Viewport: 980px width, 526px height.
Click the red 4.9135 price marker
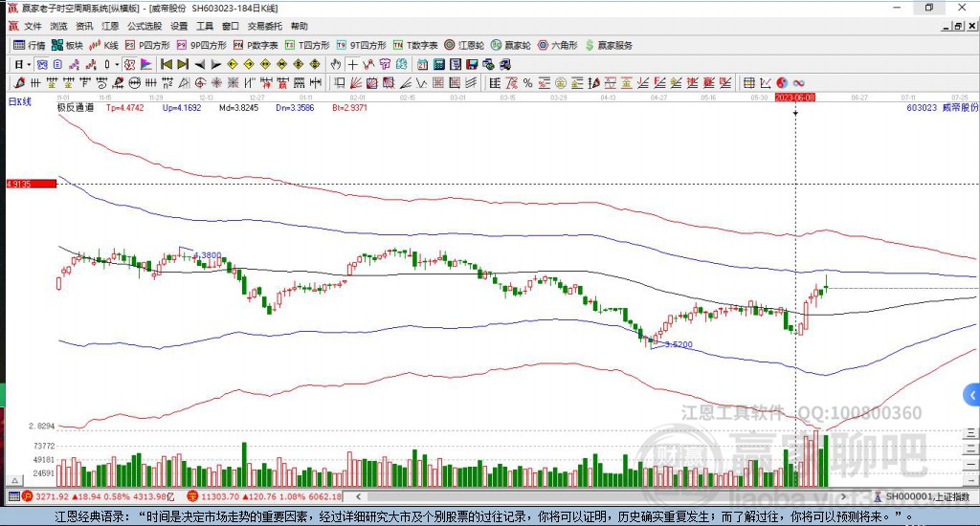[32, 184]
